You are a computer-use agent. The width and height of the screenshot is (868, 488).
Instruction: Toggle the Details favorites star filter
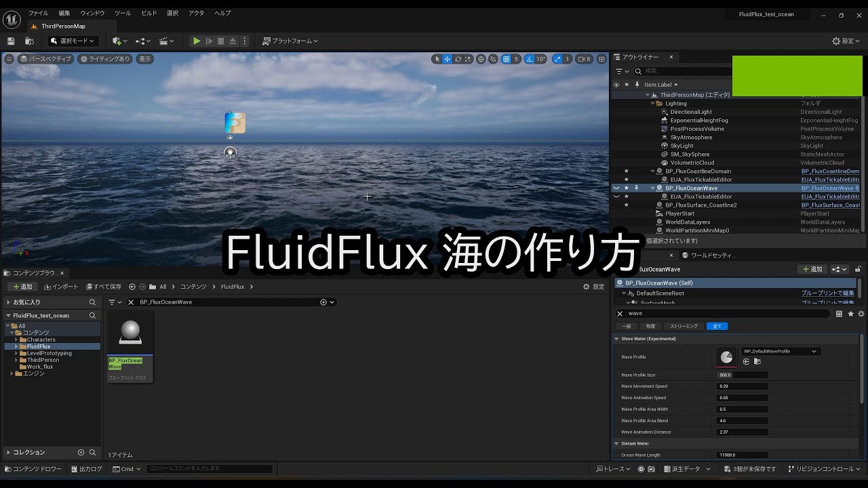pyautogui.click(x=850, y=314)
